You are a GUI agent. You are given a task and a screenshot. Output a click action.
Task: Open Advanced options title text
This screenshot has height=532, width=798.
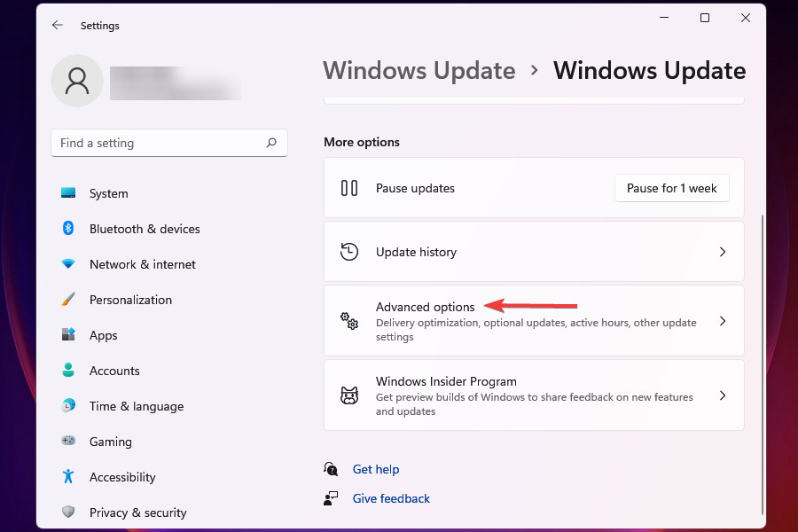425,307
